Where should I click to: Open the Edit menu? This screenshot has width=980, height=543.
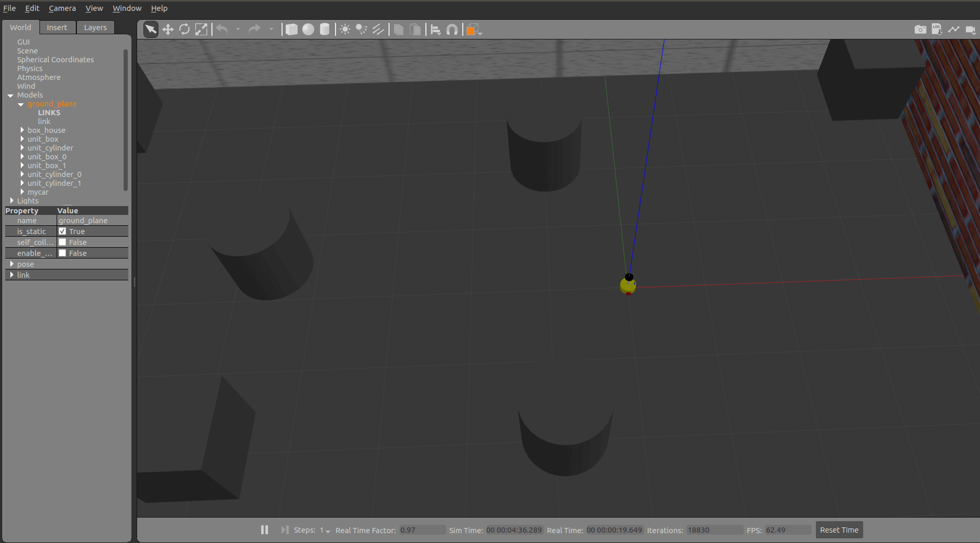(32, 8)
